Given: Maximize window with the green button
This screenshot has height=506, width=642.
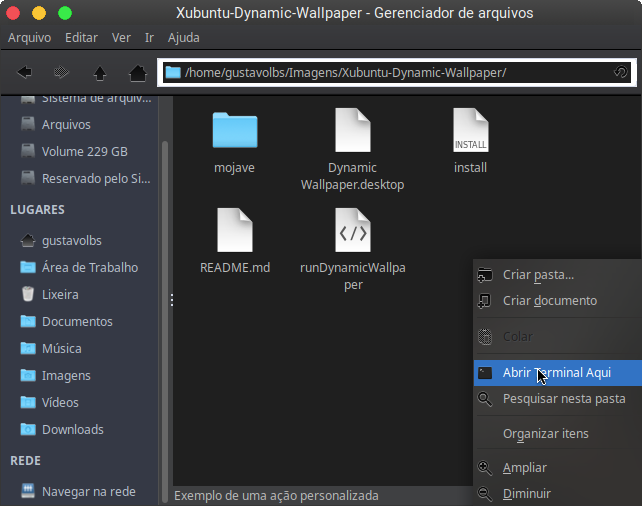Looking at the screenshot, I should pos(65,13).
